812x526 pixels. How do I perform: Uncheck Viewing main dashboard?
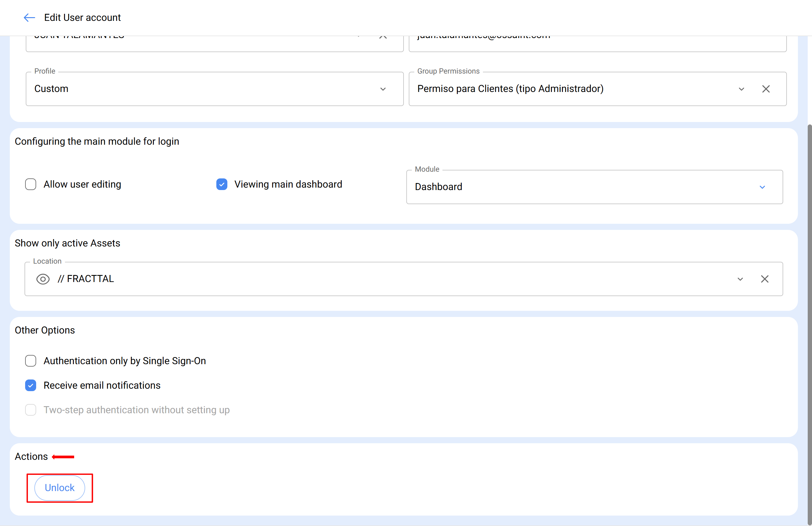222,184
